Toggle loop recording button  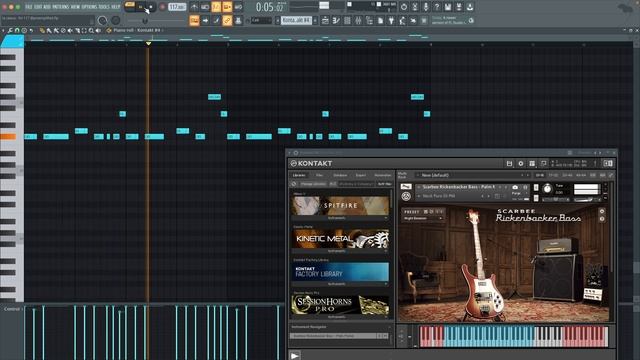coord(238,7)
